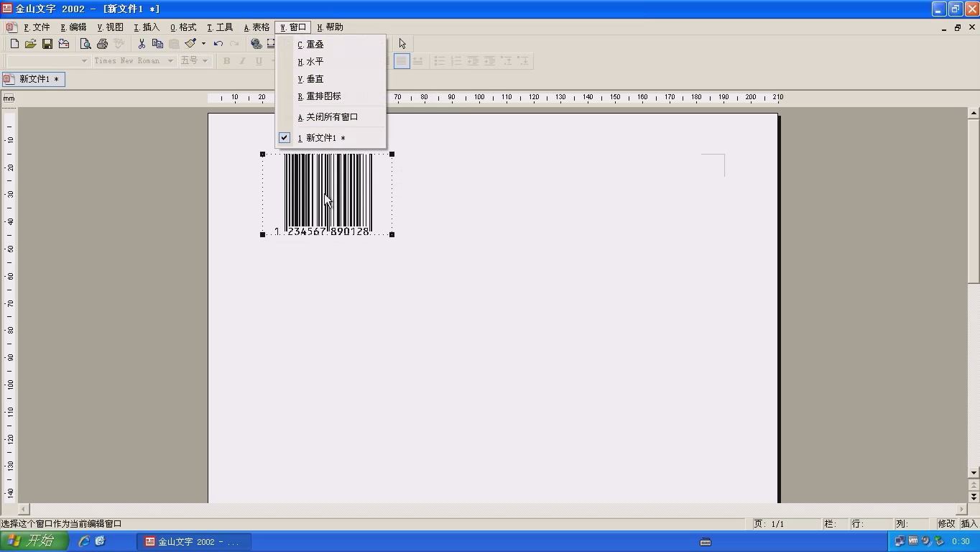Click the VMware tools tray icon
The width and height of the screenshot is (980, 552).
coord(912,541)
